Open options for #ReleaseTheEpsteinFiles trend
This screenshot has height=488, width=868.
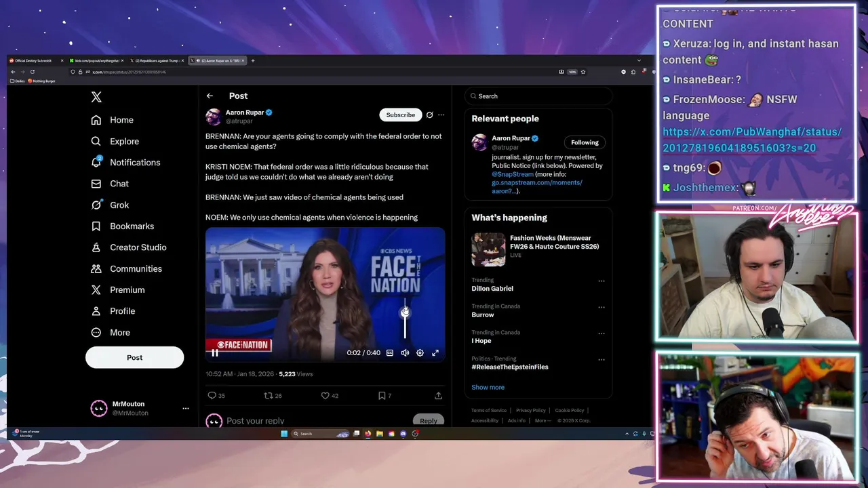tap(601, 359)
